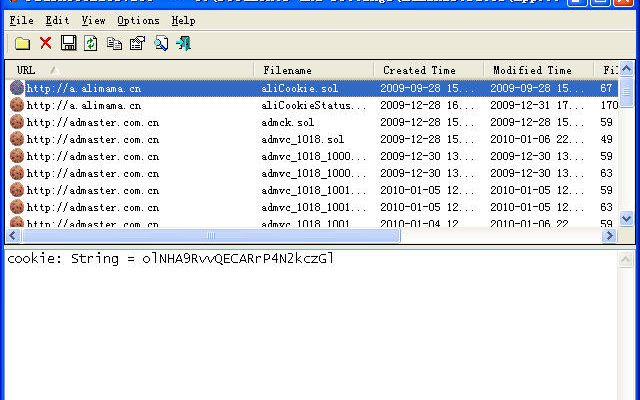
Task: Open the File menu
Action: coord(21,20)
